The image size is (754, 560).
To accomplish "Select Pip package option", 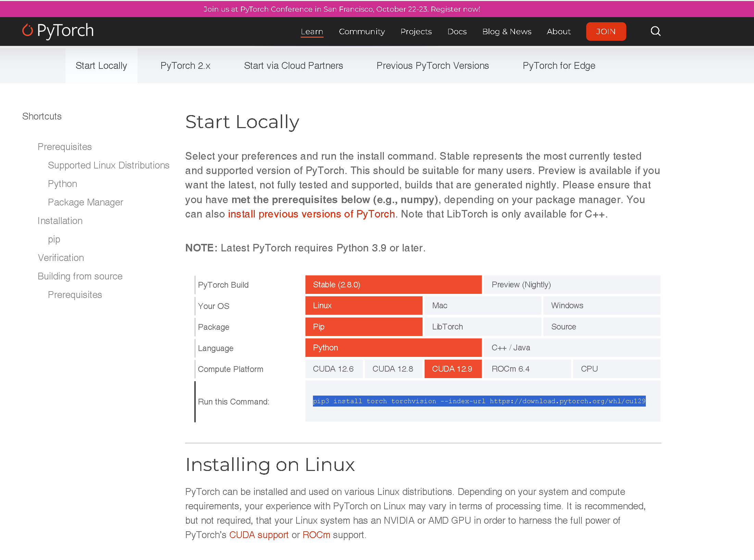I will (x=364, y=327).
